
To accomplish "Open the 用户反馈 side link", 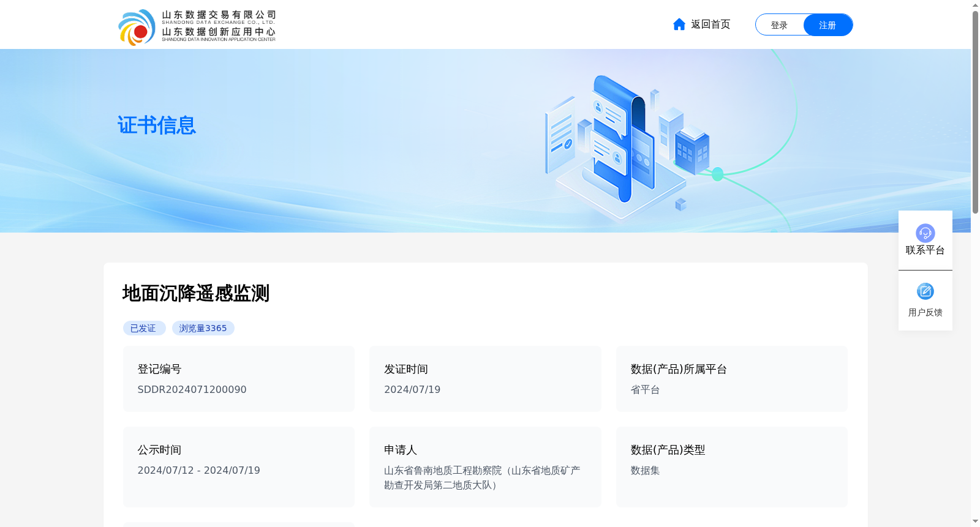I will click(x=925, y=301).
